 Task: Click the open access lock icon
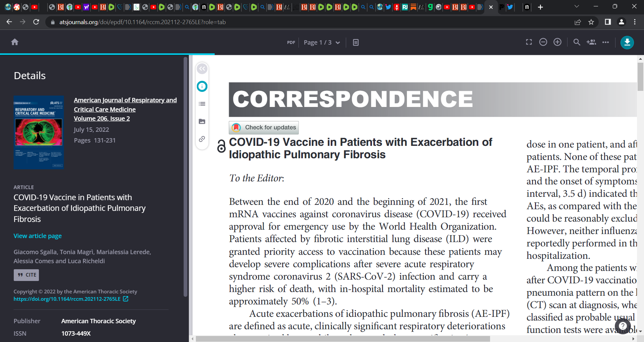(221, 147)
